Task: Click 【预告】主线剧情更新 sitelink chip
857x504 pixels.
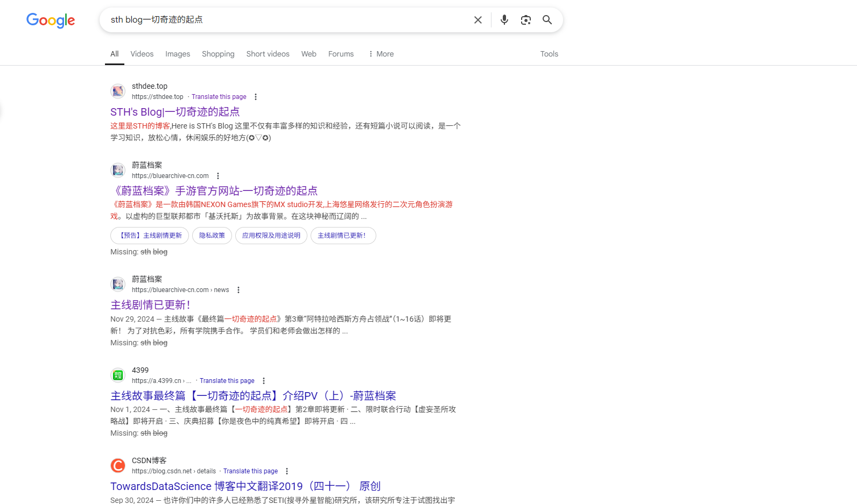Action: click(x=150, y=236)
